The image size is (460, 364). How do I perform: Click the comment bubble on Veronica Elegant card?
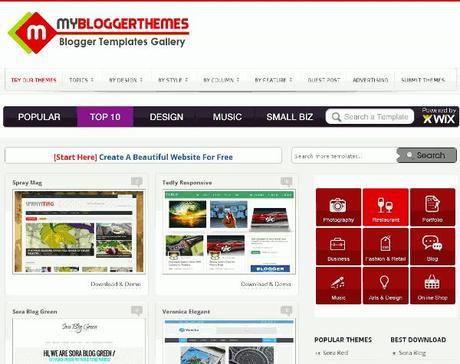(x=286, y=311)
